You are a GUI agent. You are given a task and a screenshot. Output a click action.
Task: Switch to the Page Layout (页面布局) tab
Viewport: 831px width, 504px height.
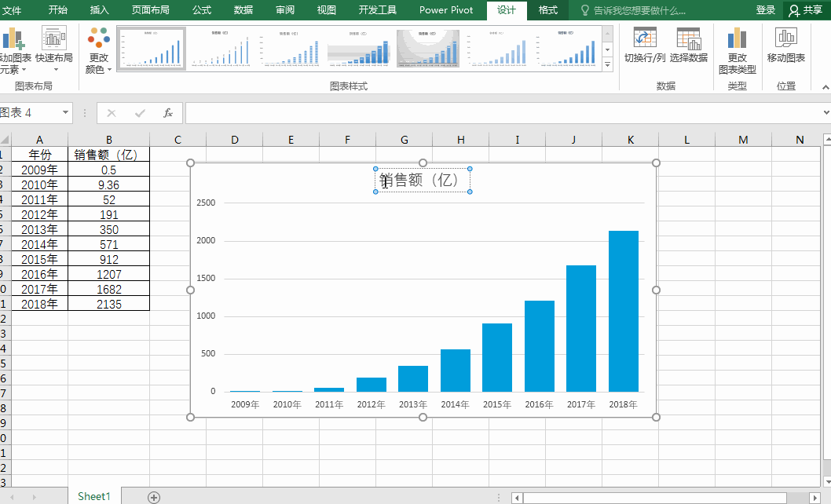click(150, 10)
